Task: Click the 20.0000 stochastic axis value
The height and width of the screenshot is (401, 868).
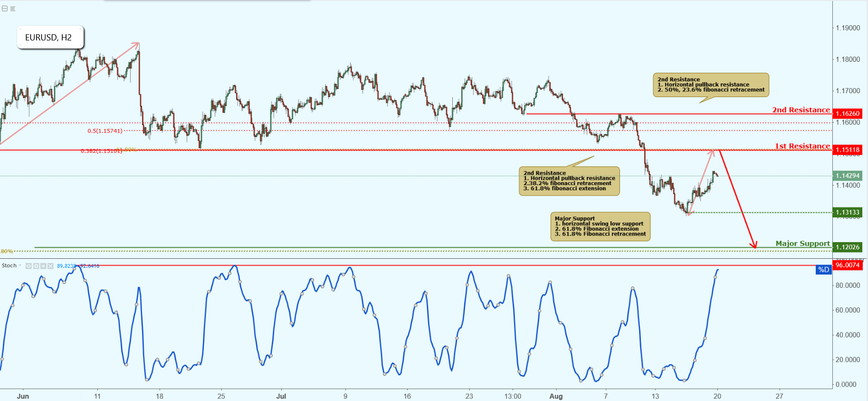Action: click(x=848, y=360)
